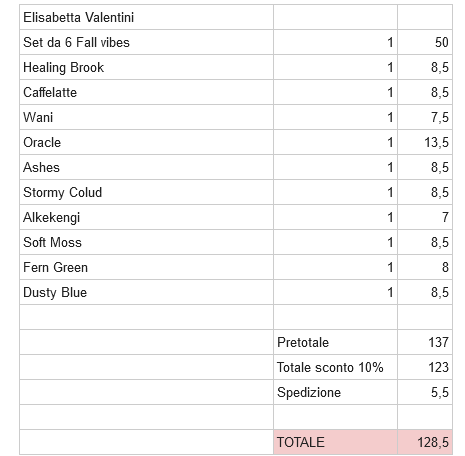Select the Pretotale label cell
The width and height of the screenshot is (465, 456).
[x=335, y=342]
